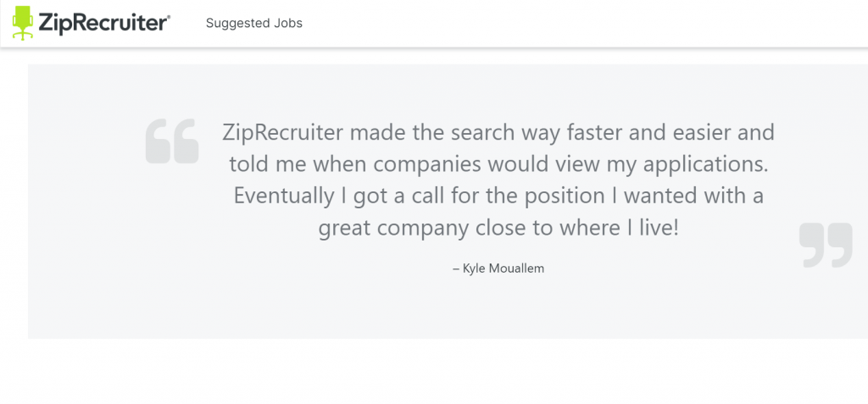Click the word "live!" ending the quote
The image size is (868, 404).
click(x=659, y=228)
